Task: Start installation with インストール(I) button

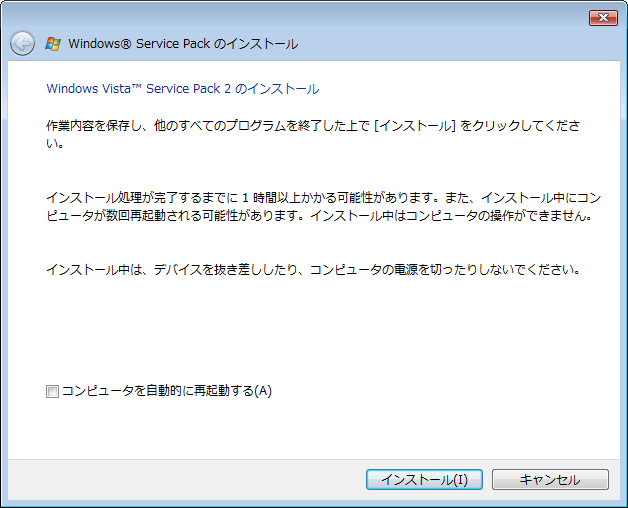Action: coord(424,480)
